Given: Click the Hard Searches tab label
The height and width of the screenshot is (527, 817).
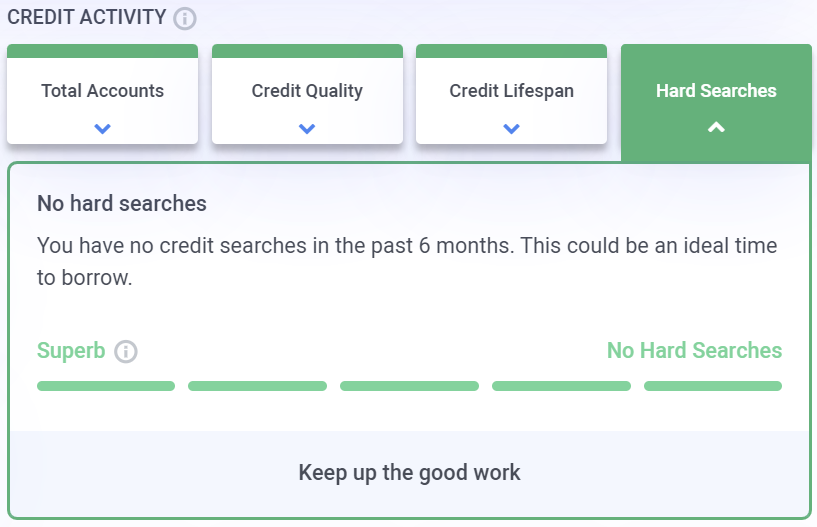Looking at the screenshot, I should 716,91.
